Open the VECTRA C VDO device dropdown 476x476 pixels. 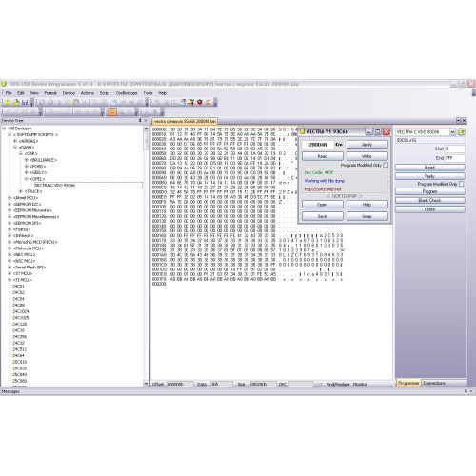coord(452,132)
